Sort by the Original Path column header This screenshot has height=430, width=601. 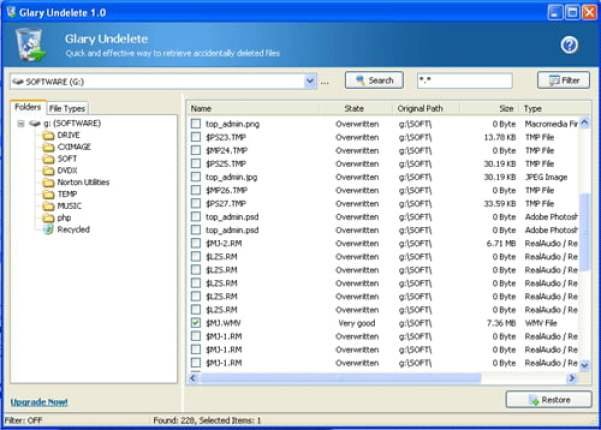(426, 108)
